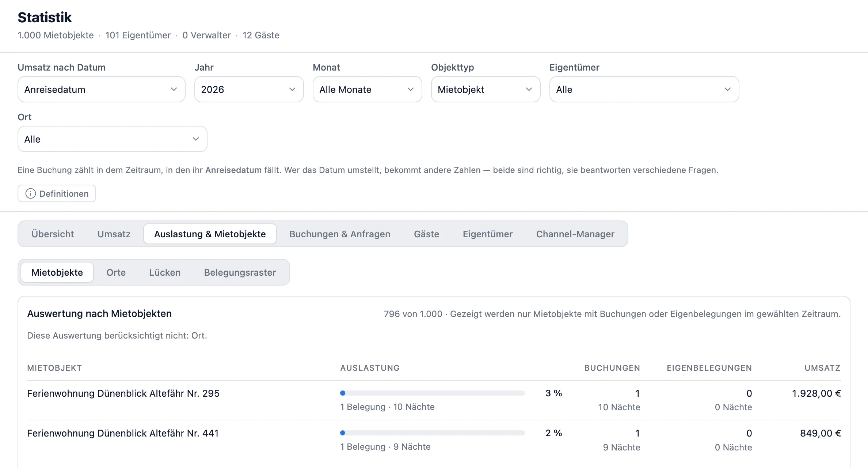Click the Auswertung nach Mietobjekten heading
Viewport: 868px width, 468px height.
[99, 314]
